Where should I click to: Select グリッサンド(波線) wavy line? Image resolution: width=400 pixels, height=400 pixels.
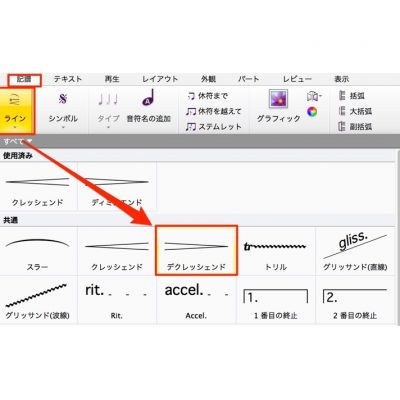point(38,300)
